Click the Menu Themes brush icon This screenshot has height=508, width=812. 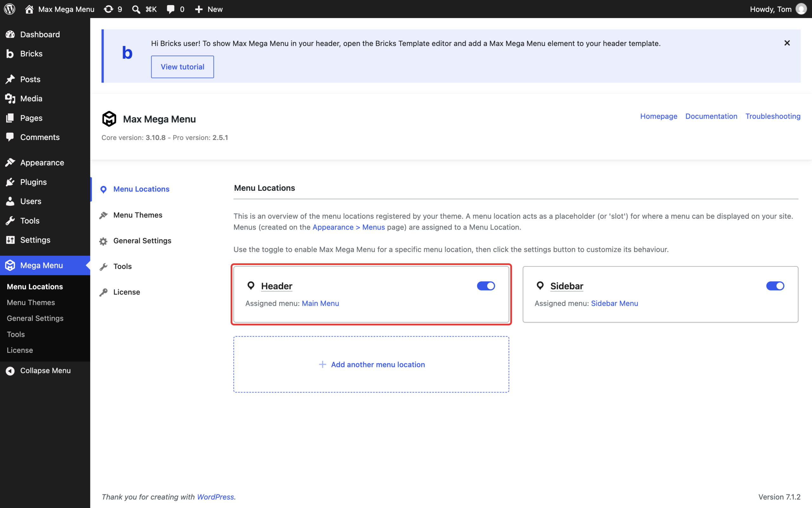click(103, 215)
